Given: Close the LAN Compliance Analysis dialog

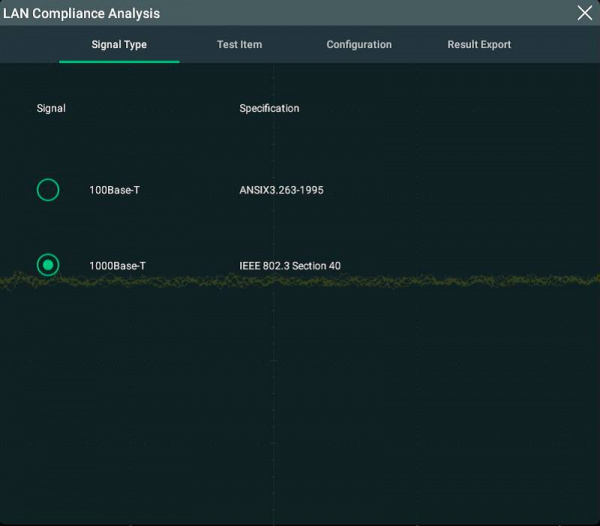Looking at the screenshot, I should [x=585, y=13].
